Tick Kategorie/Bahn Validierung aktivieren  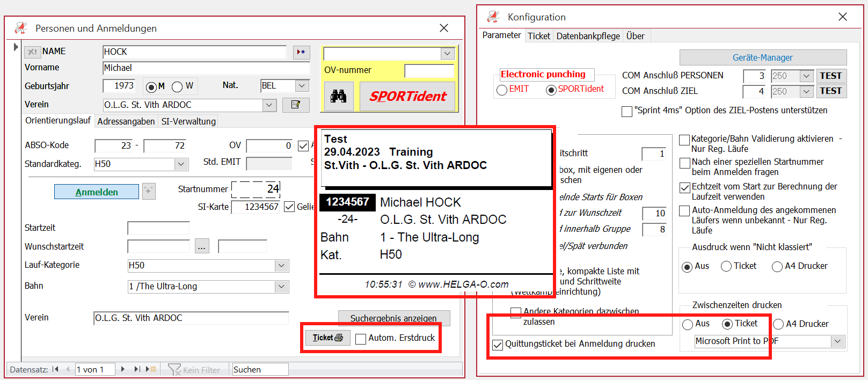click(684, 140)
